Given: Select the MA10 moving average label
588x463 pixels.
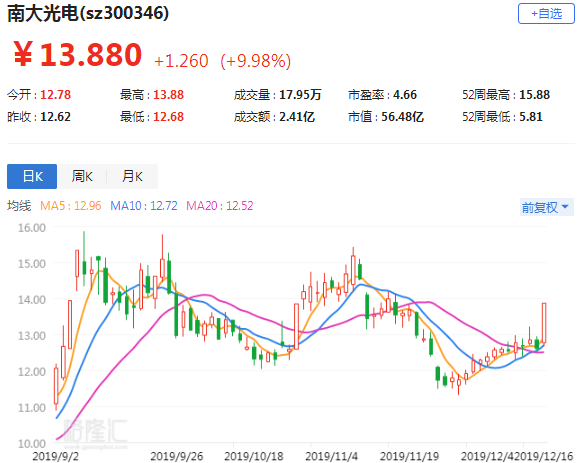Looking at the screenshot, I should (144, 206).
